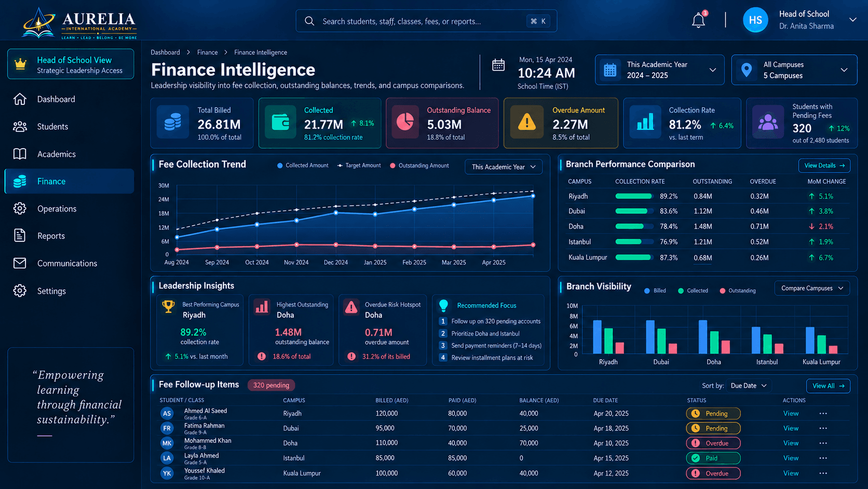Click the Finance coins icon in sidebar

click(20, 181)
